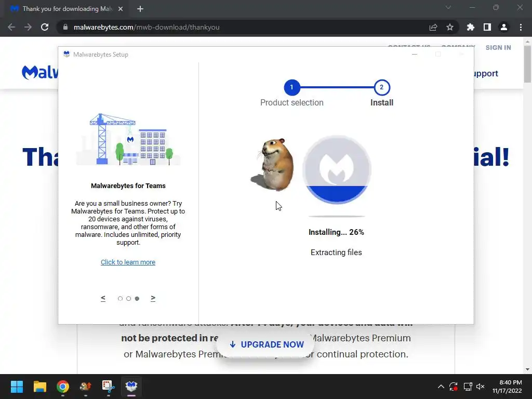Click the webpage vertical scrollbar thumb
The height and width of the screenshot is (399, 532).
tap(527, 64)
